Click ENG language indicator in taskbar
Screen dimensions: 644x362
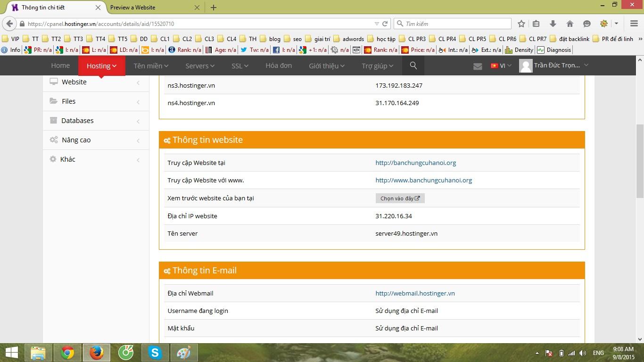(x=598, y=353)
